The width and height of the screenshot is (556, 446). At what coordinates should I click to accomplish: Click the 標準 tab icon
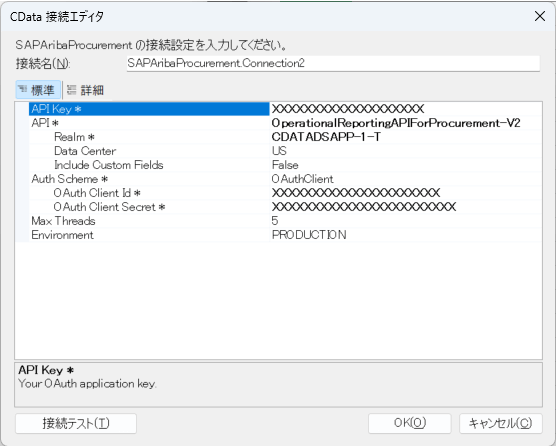click(22, 89)
